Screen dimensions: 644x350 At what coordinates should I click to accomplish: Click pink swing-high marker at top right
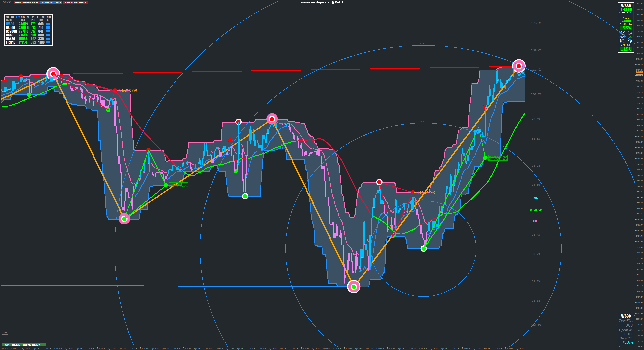coord(519,66)
